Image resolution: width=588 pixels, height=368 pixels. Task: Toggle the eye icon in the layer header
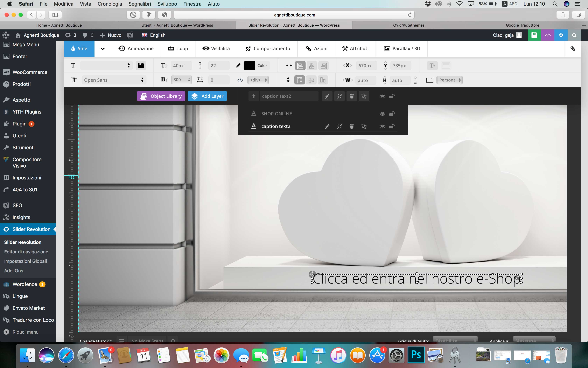click(x=382, y=96)
